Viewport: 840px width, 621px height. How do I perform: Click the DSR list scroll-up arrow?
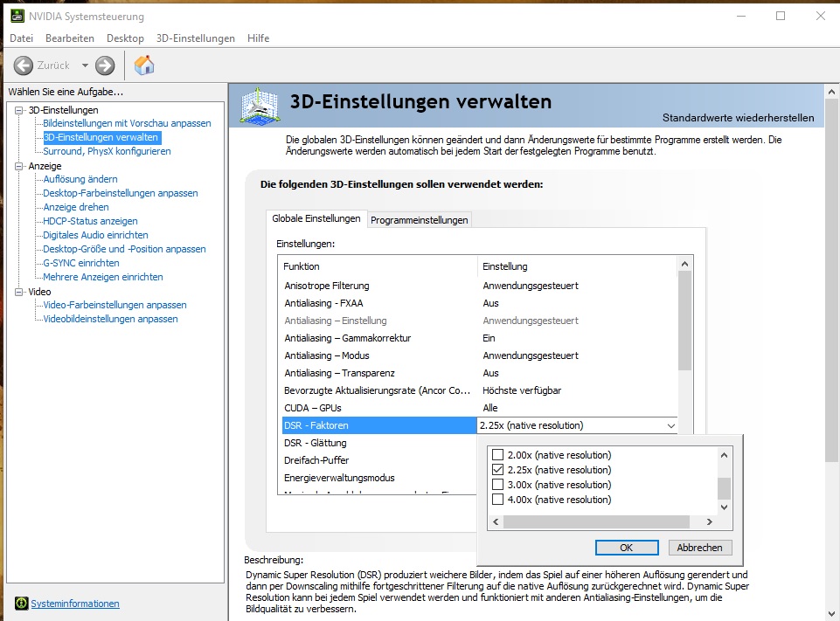(725, 455)
